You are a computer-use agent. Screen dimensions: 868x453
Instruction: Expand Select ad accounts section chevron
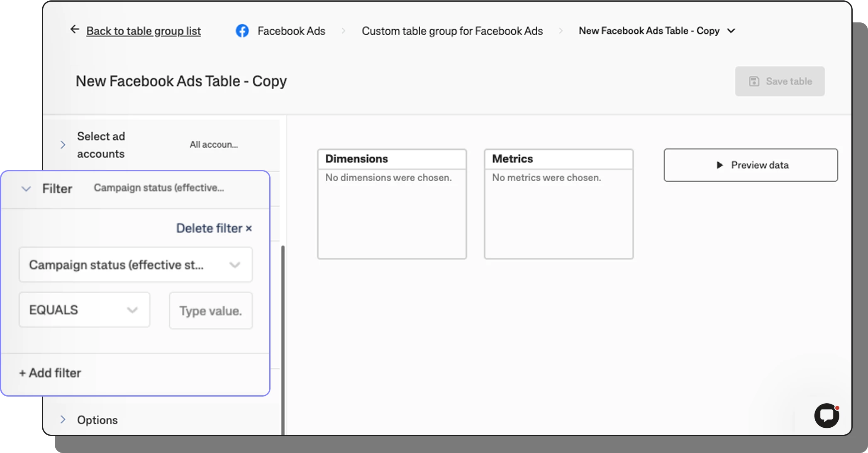(x=63, y=145)
